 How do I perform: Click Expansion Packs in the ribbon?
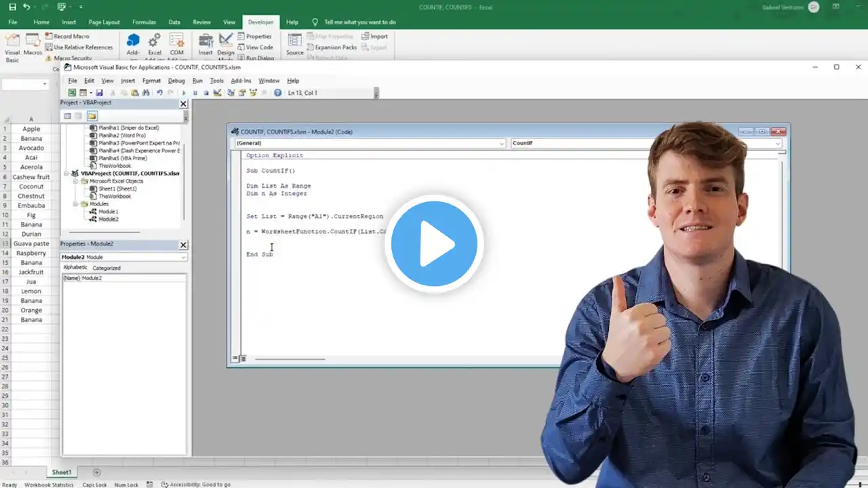pos(332,47)
